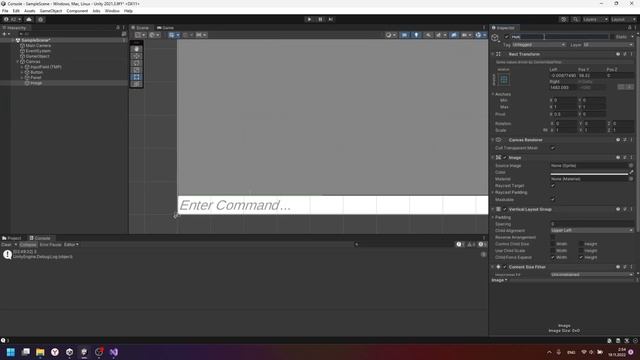Toggle scene lighting bulb icon
This screenshot has width=640, height=360.
pyautogui.click(x=416, y=35)
